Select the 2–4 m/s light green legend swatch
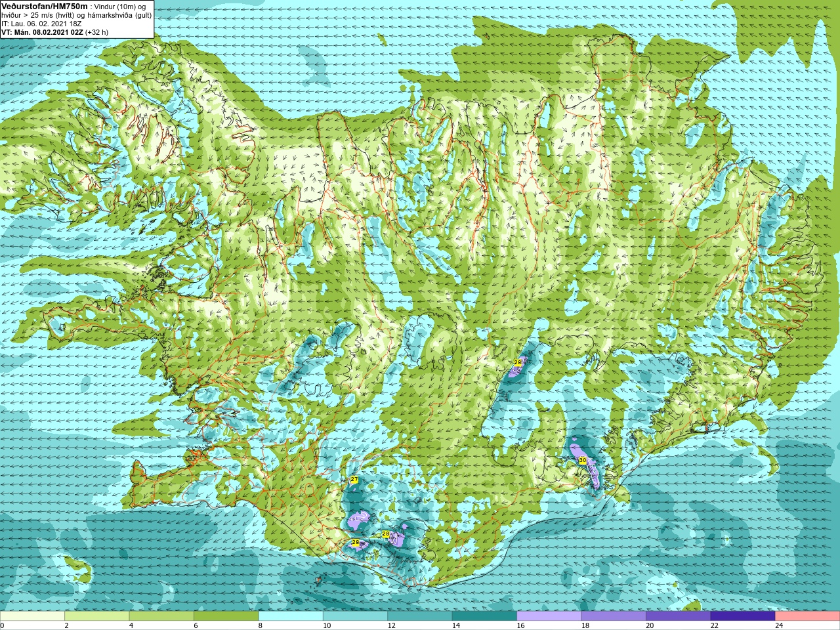The image size is (840, 630). pyautogui.click(x=96, y=616)
